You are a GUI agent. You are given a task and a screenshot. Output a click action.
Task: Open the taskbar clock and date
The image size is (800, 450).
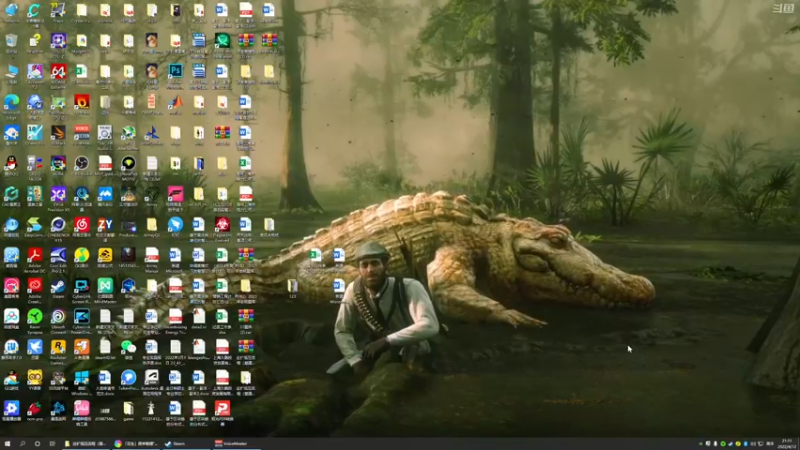(x=787, y=444)
